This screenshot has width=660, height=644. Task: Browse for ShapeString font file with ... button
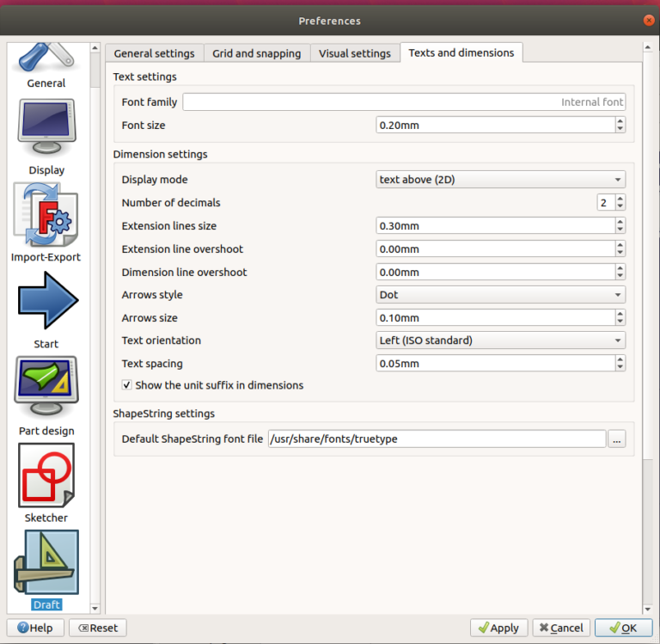pos(616,439)
